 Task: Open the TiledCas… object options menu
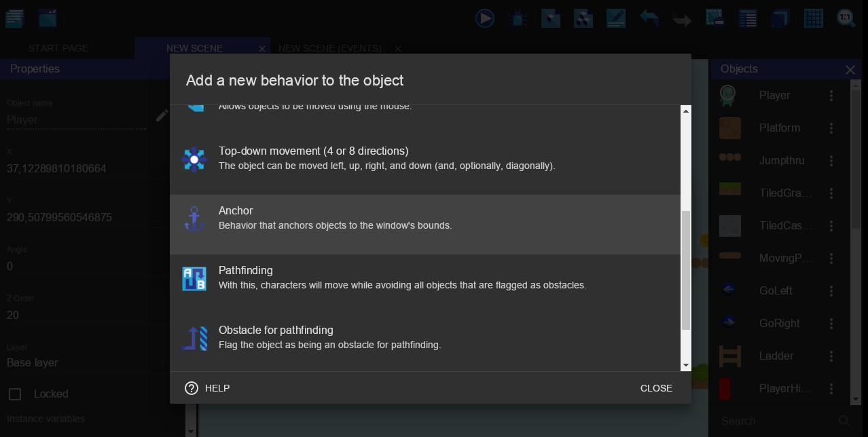point(831,226)
